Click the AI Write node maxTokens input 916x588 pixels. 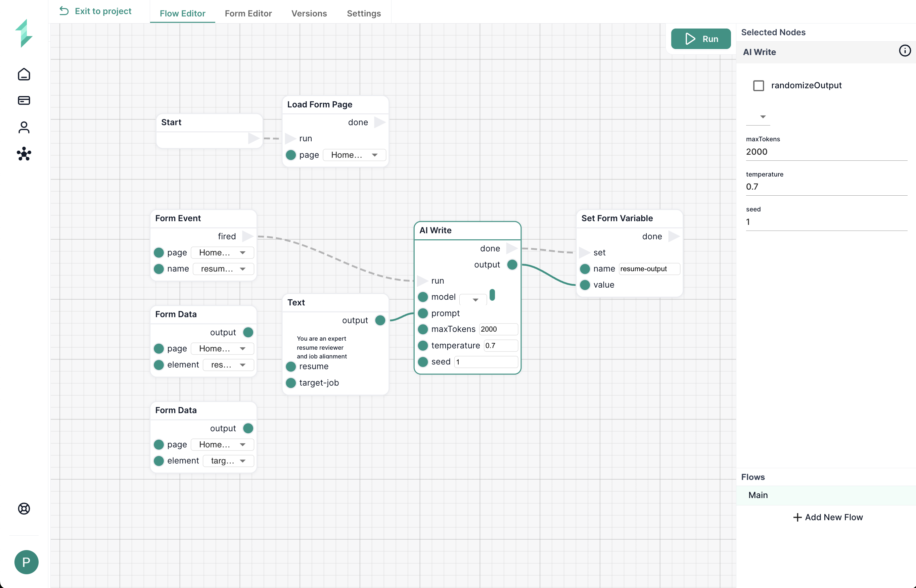(x=499, y=329)
